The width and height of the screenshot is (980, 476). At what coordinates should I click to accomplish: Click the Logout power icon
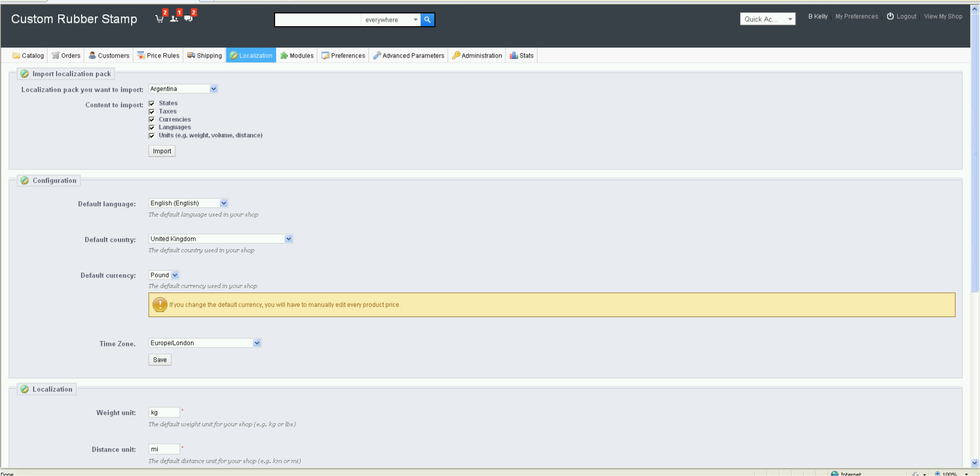tap(890, 17)
